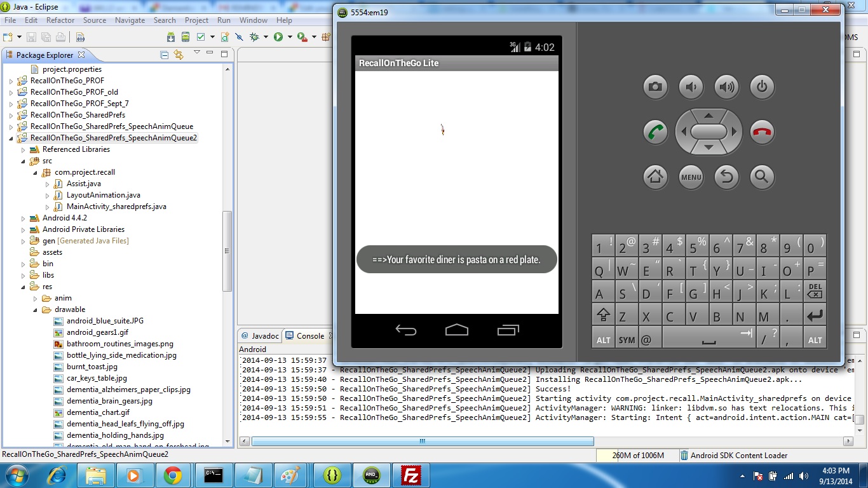Image resolution: width=868 pixels, height=488 pixels.
Task: Expand the Android 4.4.2 library node
Action: [23, 219]
